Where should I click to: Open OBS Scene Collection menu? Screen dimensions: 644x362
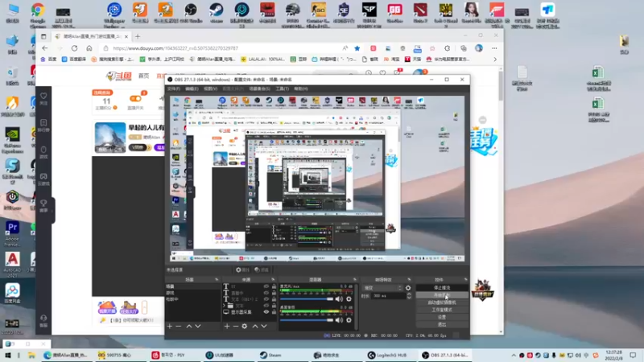click(x=259, y=88)
